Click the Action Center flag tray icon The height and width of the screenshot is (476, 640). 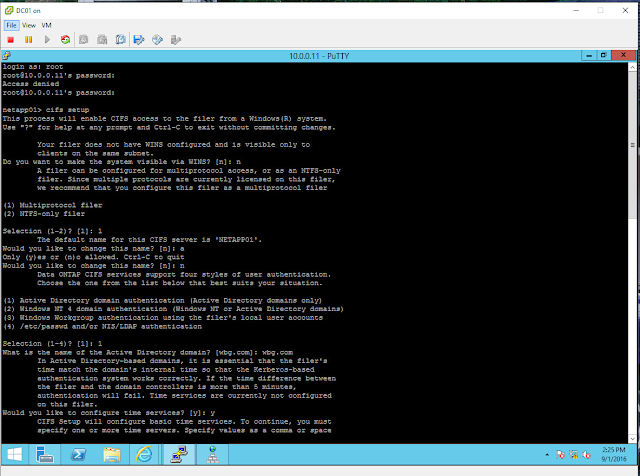(x=560, y=454)
